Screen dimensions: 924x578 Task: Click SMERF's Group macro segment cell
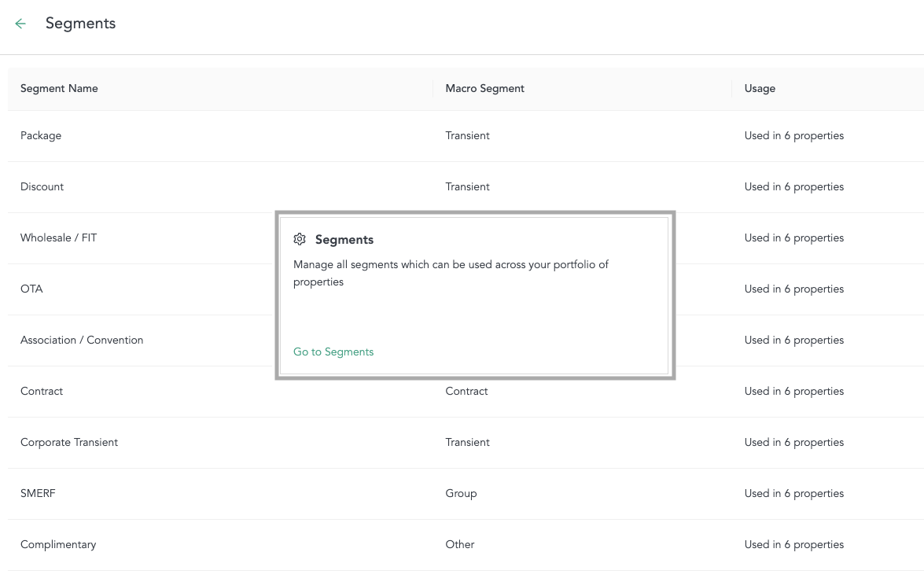[x=461, y=493]
